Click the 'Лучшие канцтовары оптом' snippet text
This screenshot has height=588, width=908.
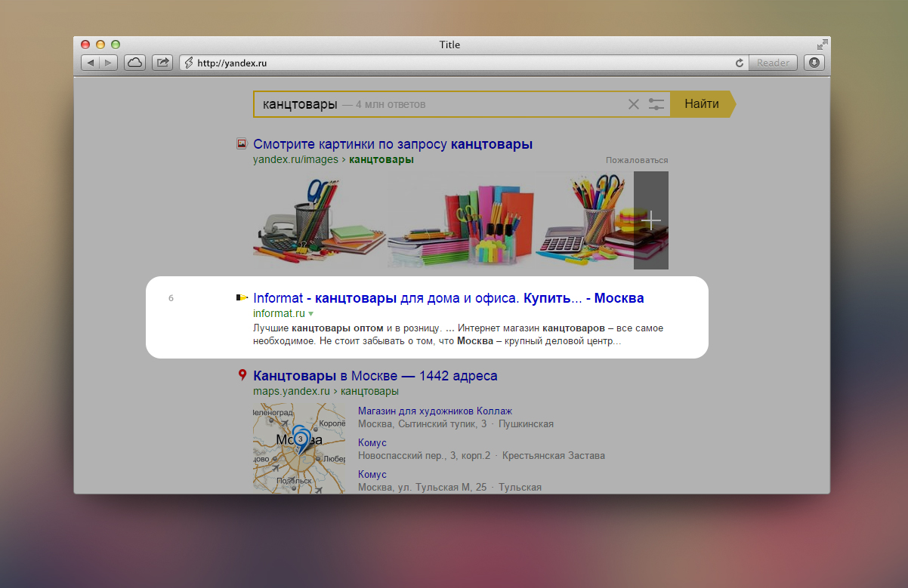coord(318,328)
